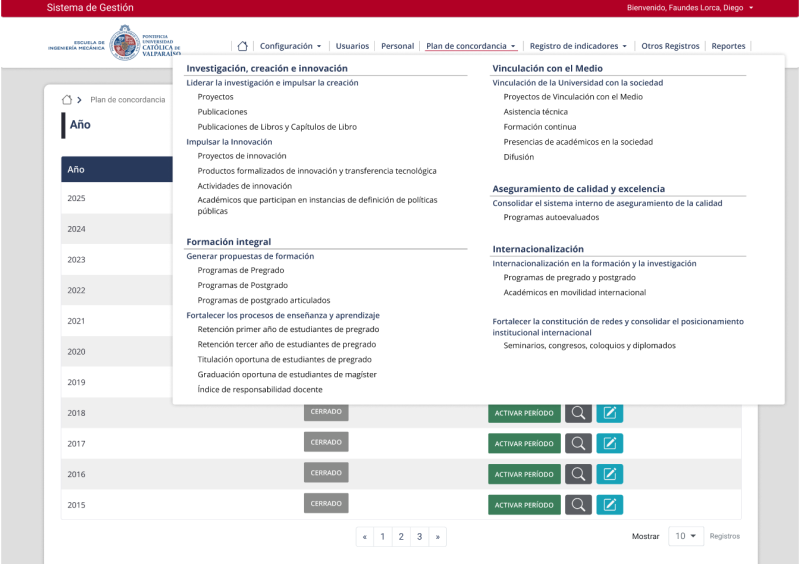800x564 pixels.
Task: Open the Otros Registros menu item
Action: (x=670, y=46)
